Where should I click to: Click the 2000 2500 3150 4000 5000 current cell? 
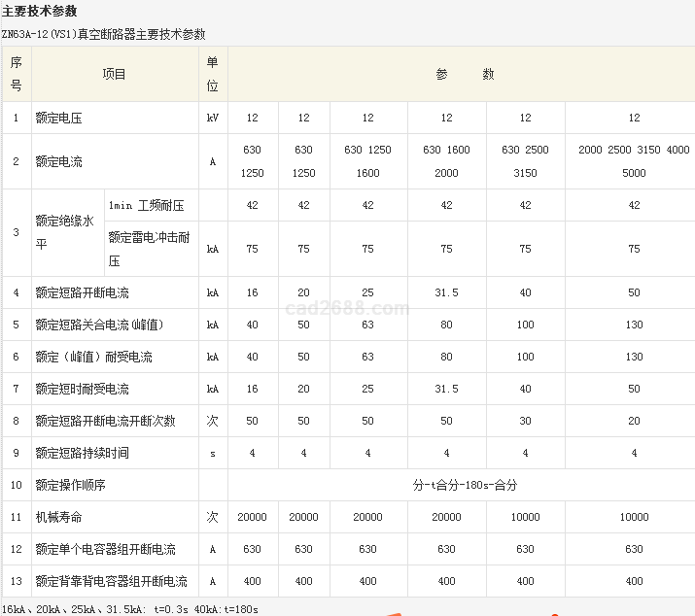click(634, 161)
